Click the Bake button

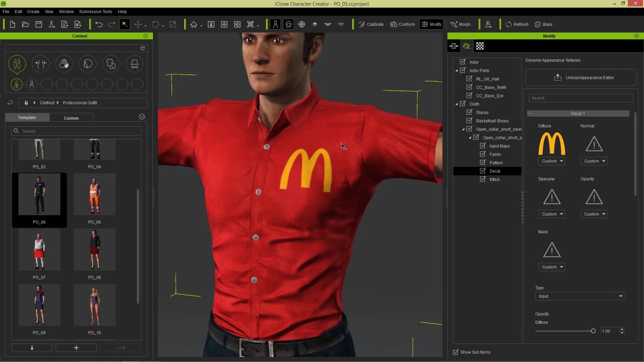pos(543,24)
